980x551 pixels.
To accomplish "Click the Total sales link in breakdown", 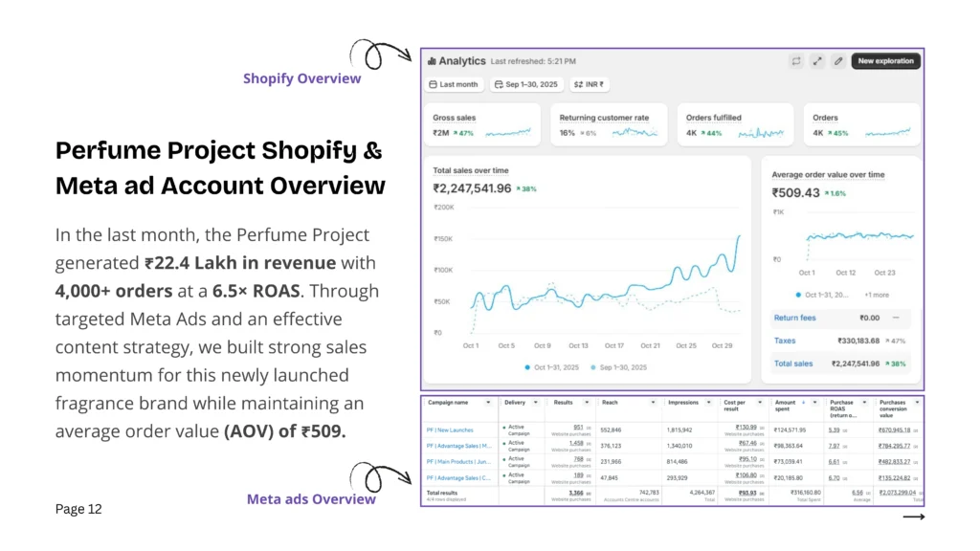I will [x=792, y=364].
